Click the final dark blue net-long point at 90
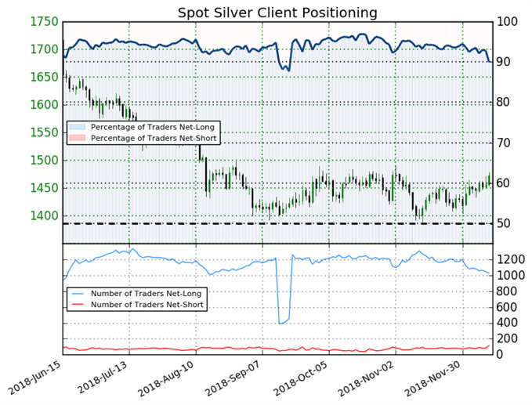Screen dimensions: 532x405 [x=489, y=61]
